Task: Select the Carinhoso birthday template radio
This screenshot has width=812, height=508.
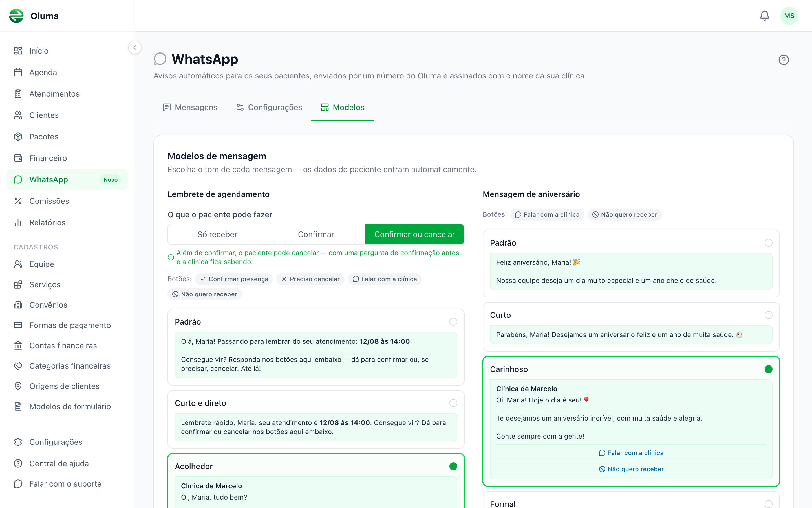Action: click(x=768, y=369)
